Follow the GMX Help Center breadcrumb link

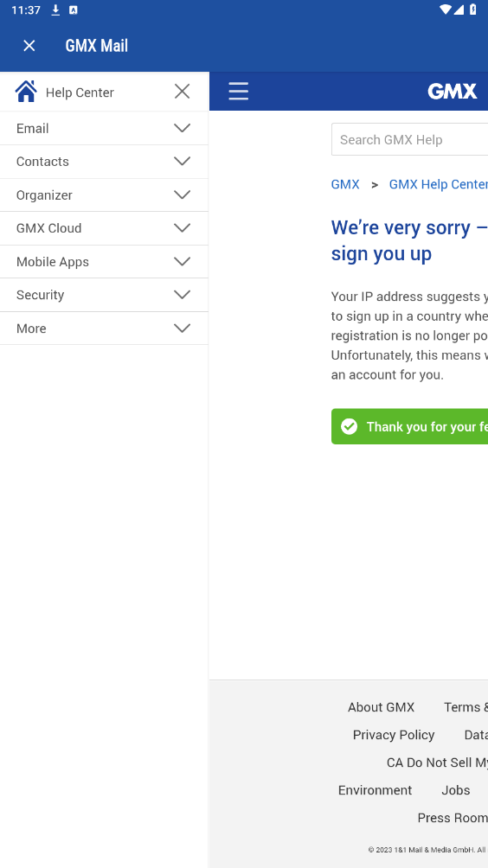click(x=438, y=184)
